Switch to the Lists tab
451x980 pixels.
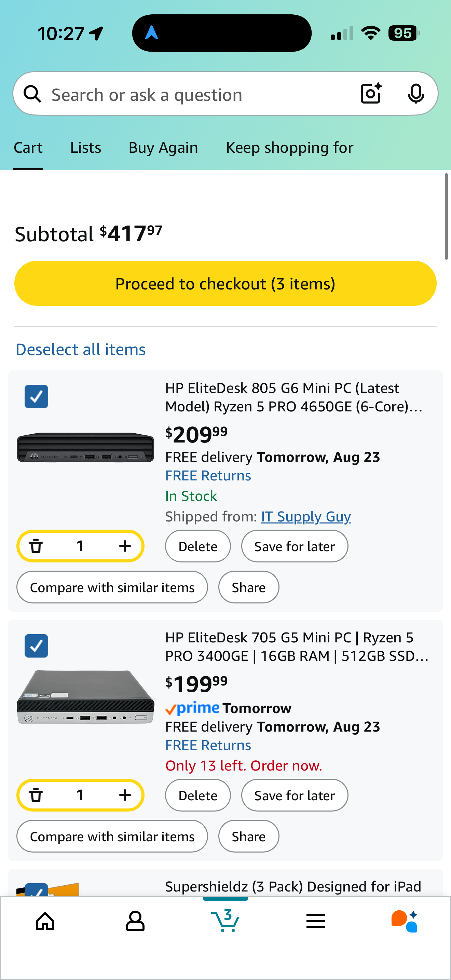pos(85,148)
